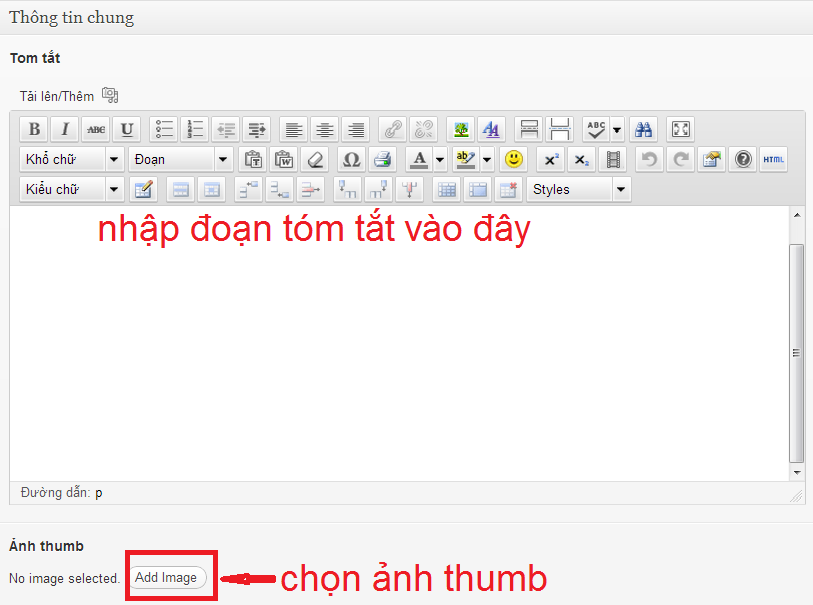Screen dimensions: 813x605
Task: Toggle italic text formatting
Action: [65, 129]
